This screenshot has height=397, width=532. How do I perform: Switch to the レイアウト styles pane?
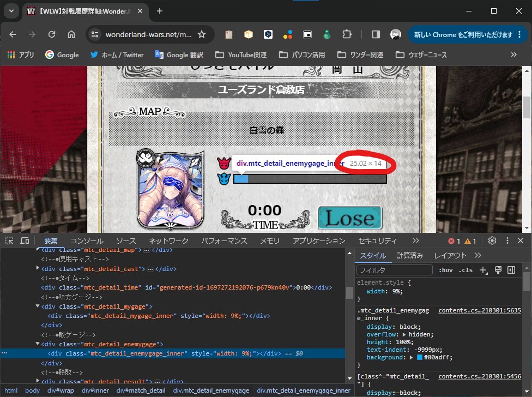click(x=451, y=256)
